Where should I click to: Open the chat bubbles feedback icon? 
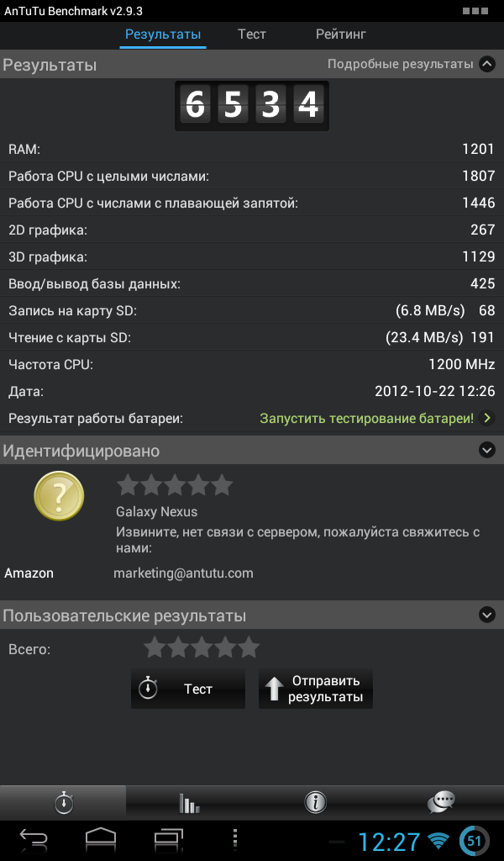(441, 802)
